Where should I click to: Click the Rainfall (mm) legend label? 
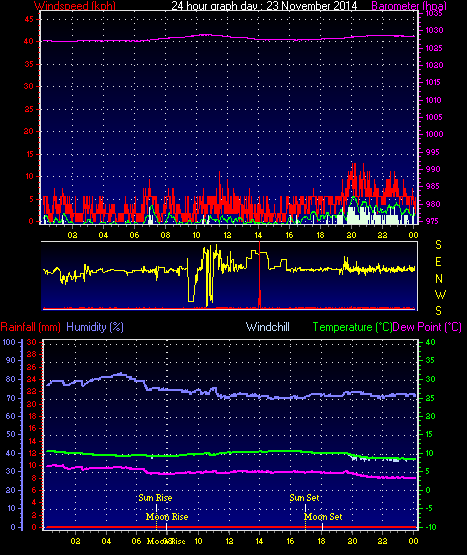click(x=30, y=327)
